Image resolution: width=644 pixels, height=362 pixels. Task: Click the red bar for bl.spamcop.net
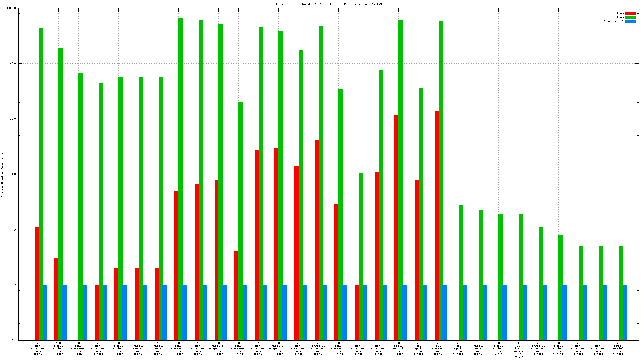point(436,225)
